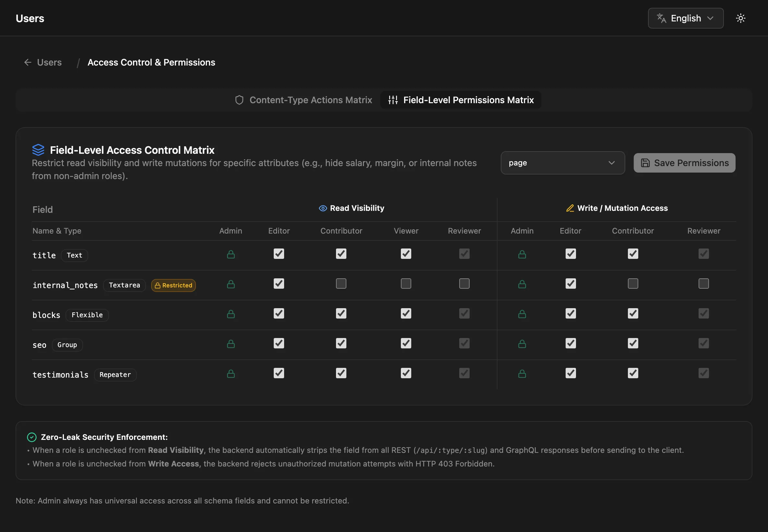768x532 pixels.
Task: Click the Repeater type badge for testimonials
Action: pyautogui.click(x=115, y=375)
